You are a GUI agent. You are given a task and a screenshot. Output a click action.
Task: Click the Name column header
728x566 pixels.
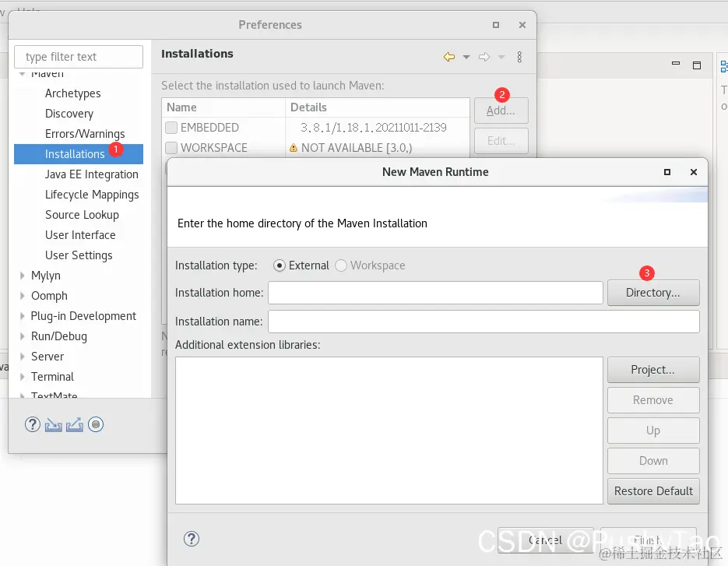pyautogui.click(x=223, y=107)
